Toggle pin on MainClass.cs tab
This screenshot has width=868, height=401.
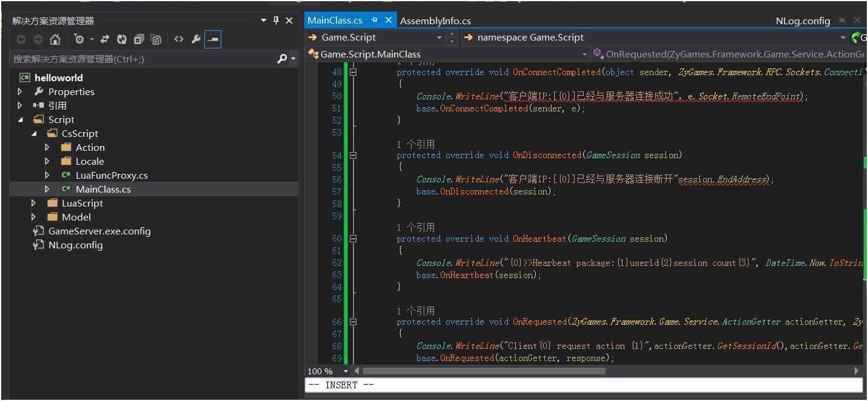tap(374, 20)
